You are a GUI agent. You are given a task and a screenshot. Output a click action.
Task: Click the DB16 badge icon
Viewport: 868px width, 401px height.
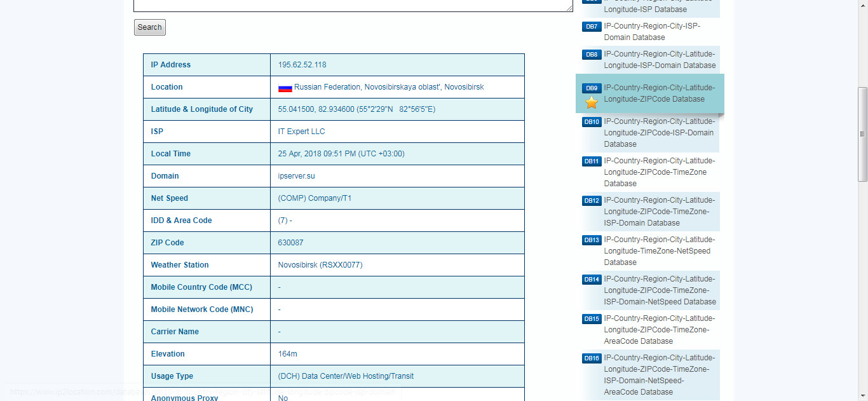click(x=592, y=358)
